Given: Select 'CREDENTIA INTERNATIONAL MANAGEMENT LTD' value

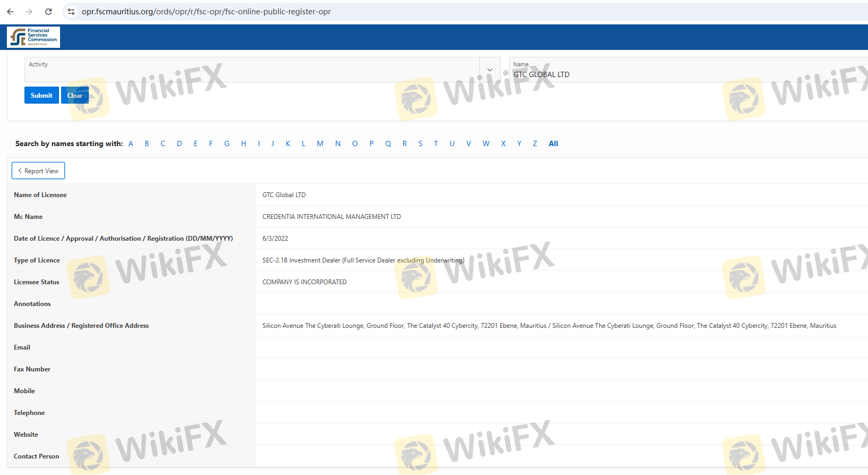Looking at the screenshot, I should 332,217.
